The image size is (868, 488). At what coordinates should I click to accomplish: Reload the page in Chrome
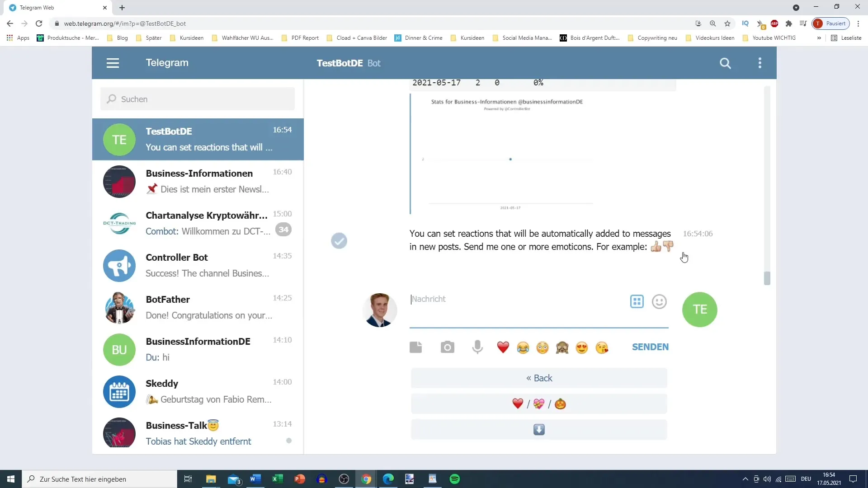(39, 23)
